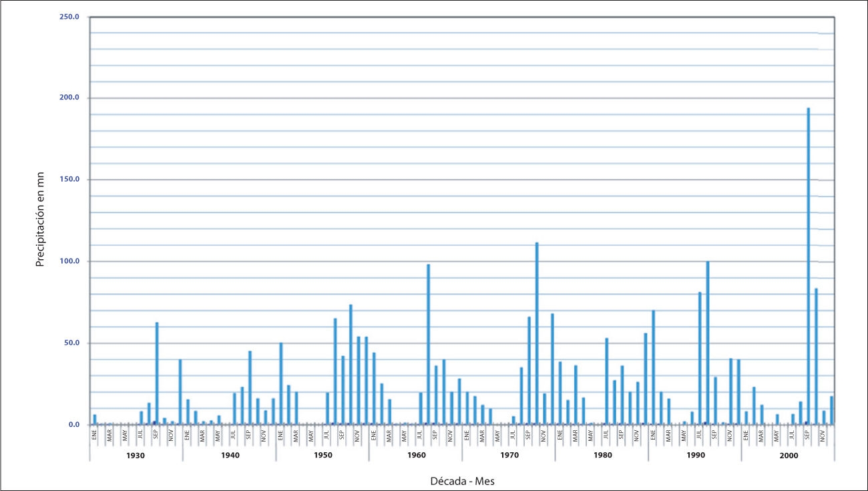Viewport: 868px width, 491px height.
Task: Click the 'Década - Mes' axis title
Action: 462,480
